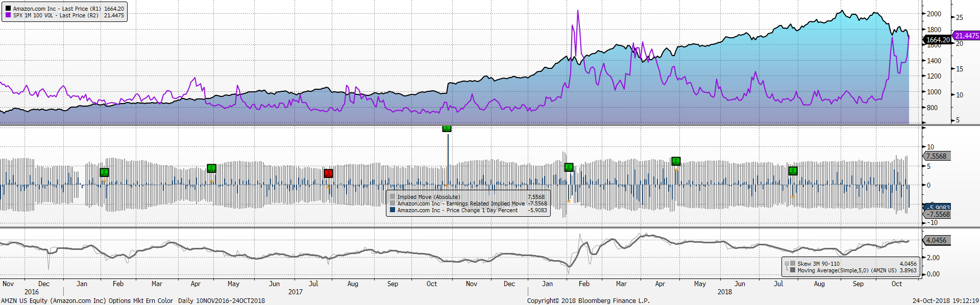Click the black 1664.20 price tag on the axis

938,40
